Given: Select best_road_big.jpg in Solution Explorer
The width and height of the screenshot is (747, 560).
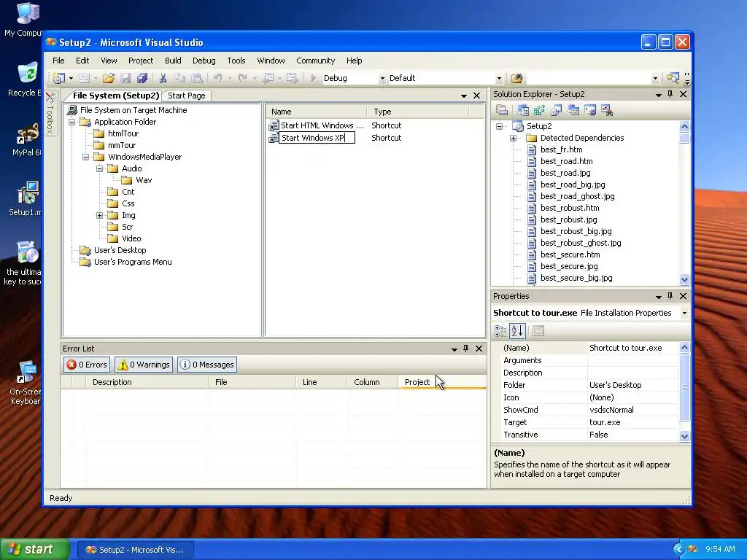Looking at the screenshot, I should [x=573, y=184].
